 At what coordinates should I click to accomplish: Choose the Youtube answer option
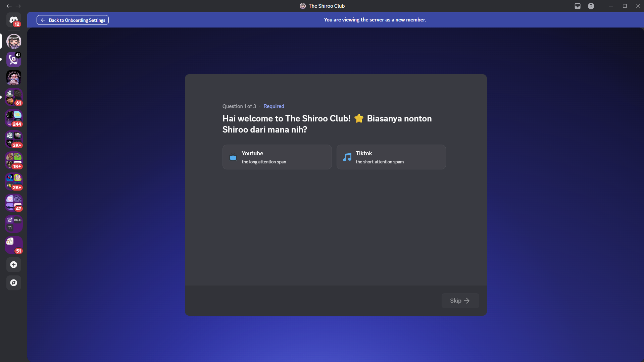[x=277, y=157]
